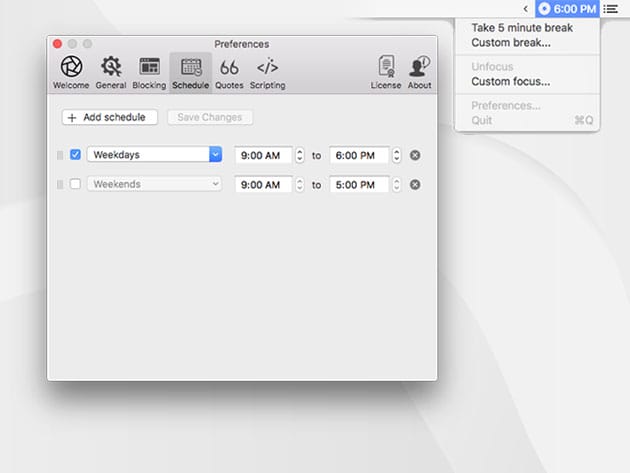Open the Quotes preferences pane

pos(229,72)
